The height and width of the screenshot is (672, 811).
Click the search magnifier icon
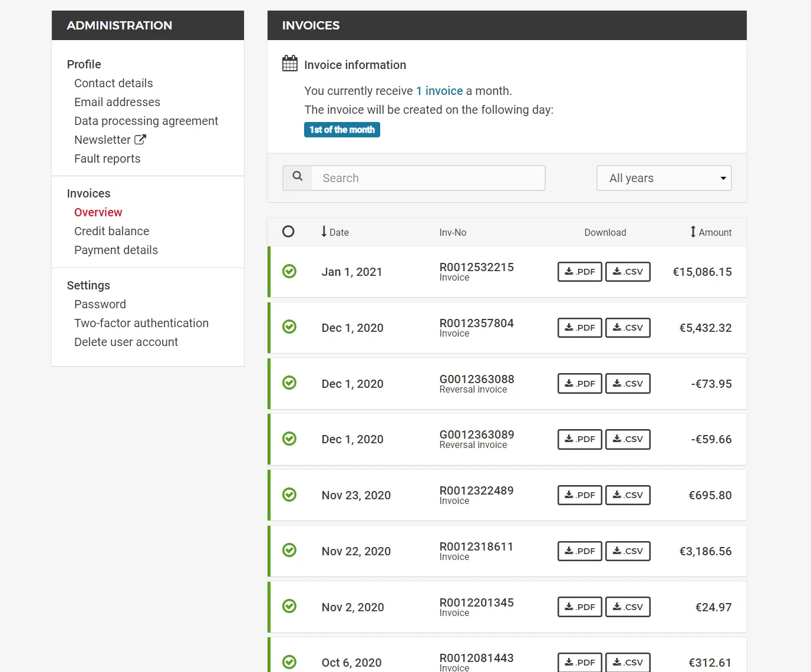tap(298, 176)
